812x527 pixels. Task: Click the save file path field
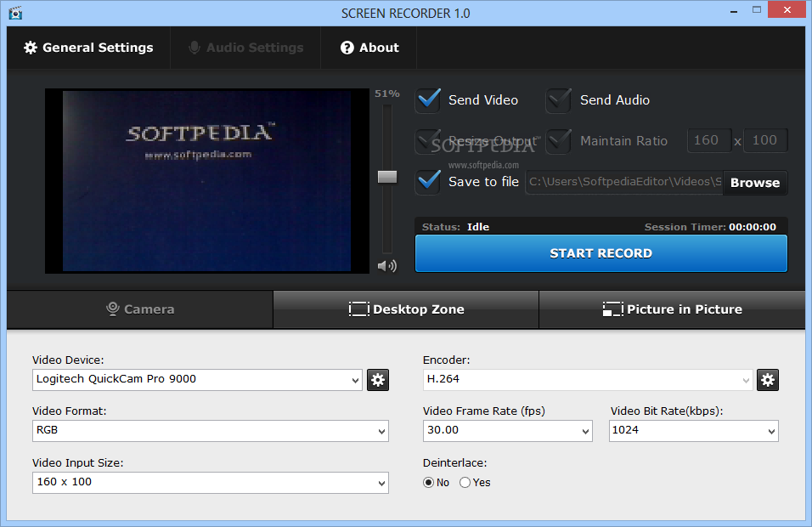(624, 183)
